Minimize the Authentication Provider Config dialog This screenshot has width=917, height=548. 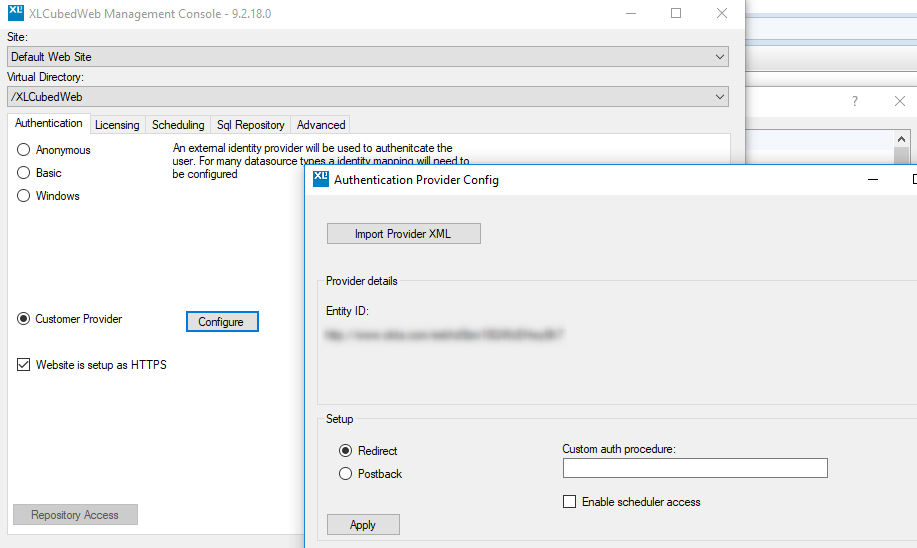(x=873, y=180)
